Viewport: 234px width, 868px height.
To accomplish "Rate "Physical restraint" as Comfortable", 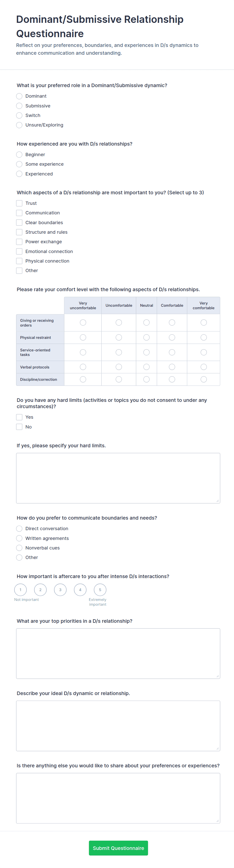I will [x=172, y=337].
